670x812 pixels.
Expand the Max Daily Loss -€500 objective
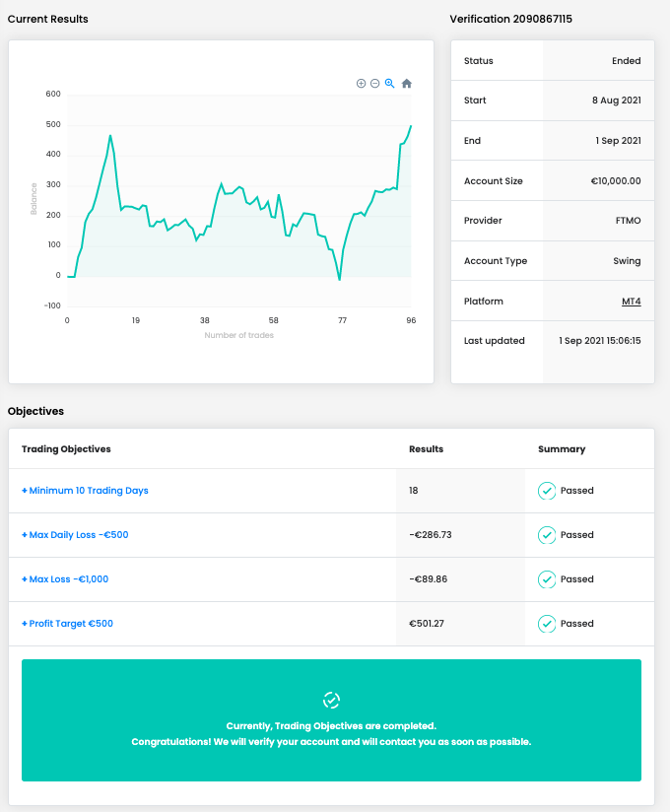(75, 535)
